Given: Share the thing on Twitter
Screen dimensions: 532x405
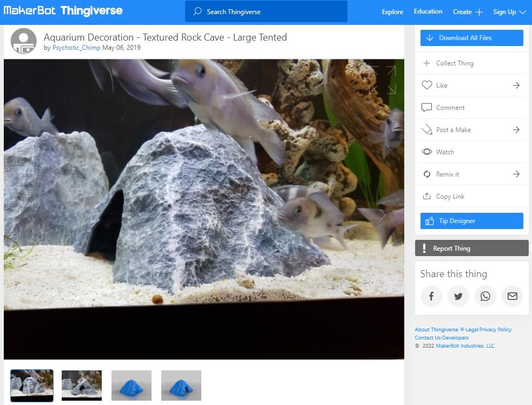Looking at the screenshot, I should (458, 296).
